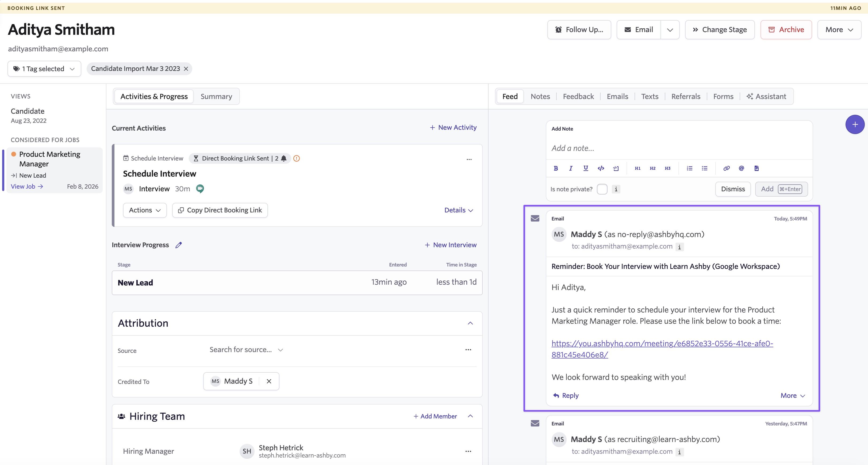This screenshot has width=868, height=465.
Task: Click the Bold formatting icon
Action: click(556, 168)
